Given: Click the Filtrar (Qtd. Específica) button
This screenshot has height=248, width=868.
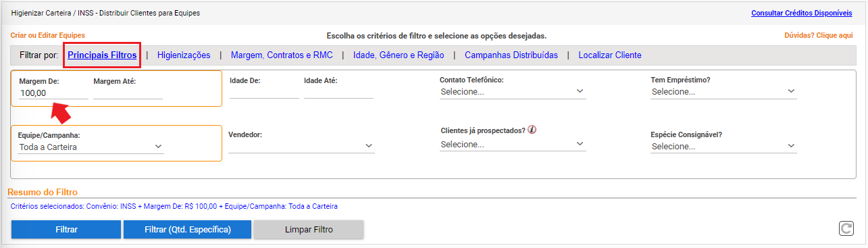Looking at the screenshot, I should coord(188,230).
